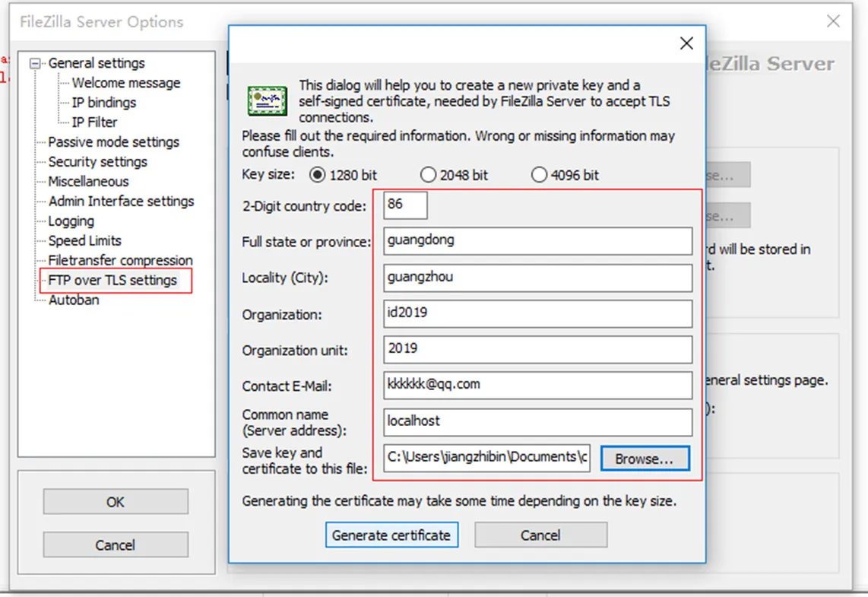Screen dimensions: 868x597
Task: Open Miscellaneous settings page
Action: (x=88, y=181)
